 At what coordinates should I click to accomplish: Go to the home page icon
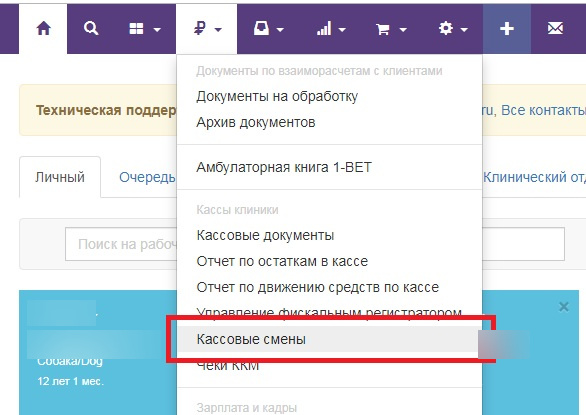click(x=43, y=28)
